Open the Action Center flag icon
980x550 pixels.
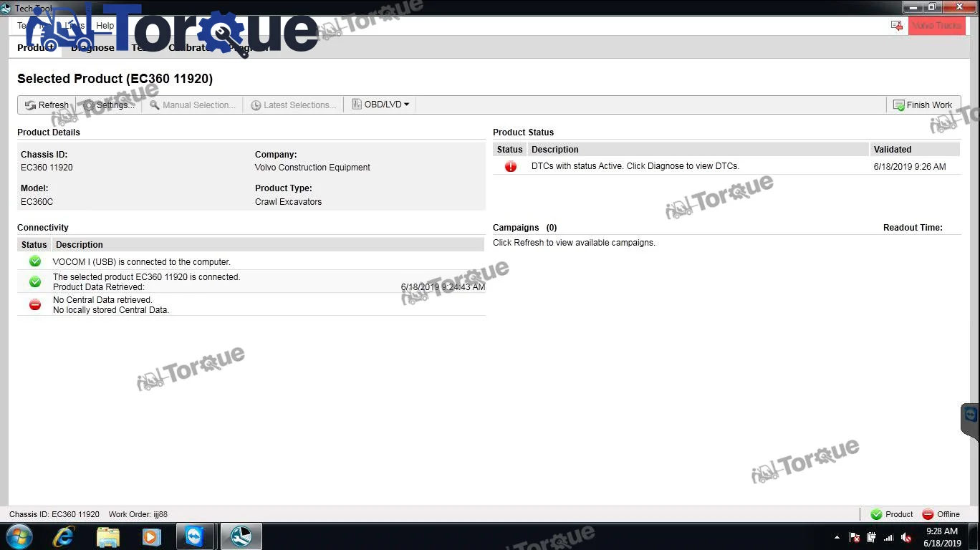tap(854, 537)
